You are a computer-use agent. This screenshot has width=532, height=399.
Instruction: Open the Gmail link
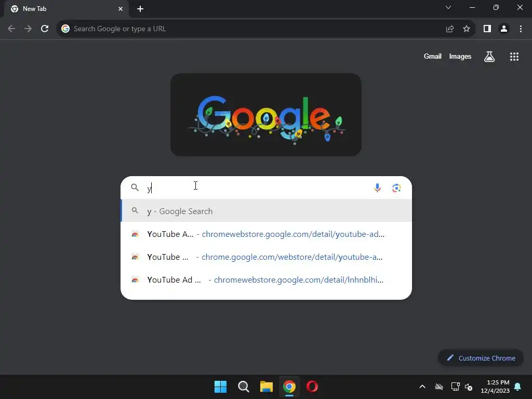433,56
